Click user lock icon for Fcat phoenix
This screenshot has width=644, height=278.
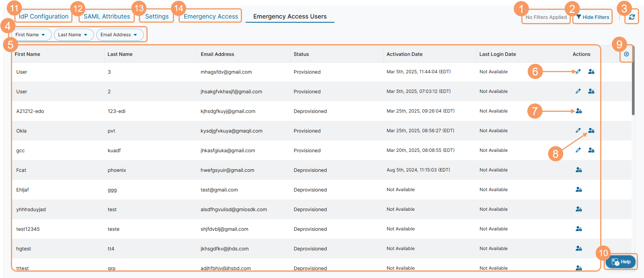pyautogui.click(x=579, y=170)
